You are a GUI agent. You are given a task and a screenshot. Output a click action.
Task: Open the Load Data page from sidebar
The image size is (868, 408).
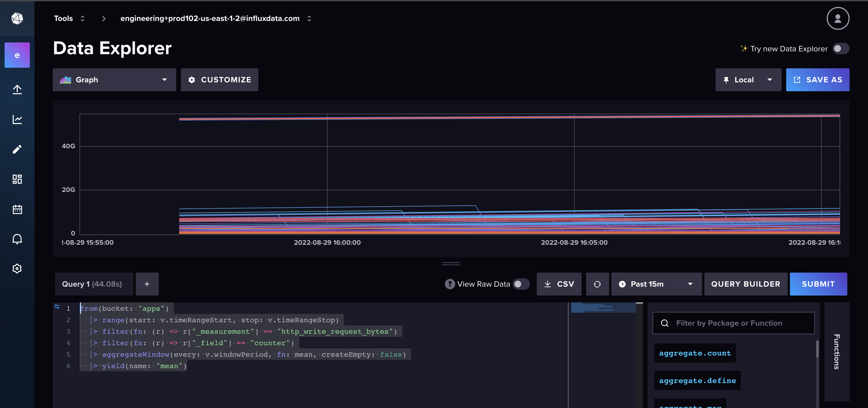click(17, 89)
